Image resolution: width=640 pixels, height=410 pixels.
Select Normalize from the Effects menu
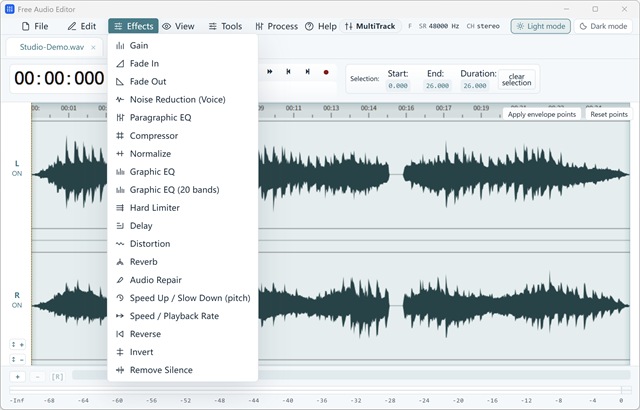[182, 154]
